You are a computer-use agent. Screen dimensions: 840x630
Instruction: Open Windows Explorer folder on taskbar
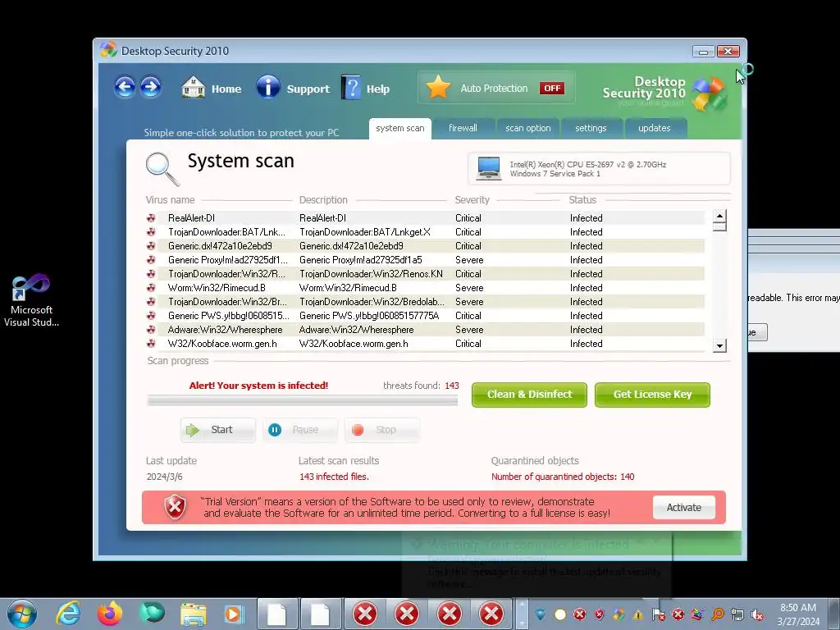(x=194, y=614)
